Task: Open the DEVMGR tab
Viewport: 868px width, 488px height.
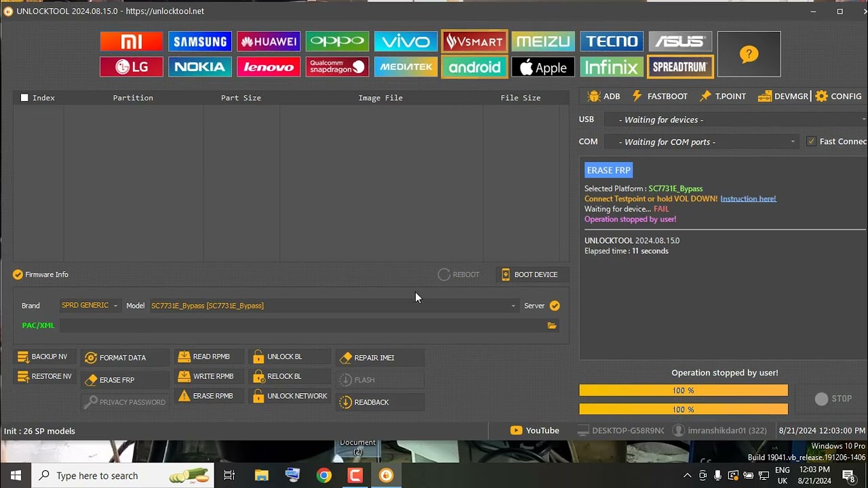Action: tap(783, 96)
